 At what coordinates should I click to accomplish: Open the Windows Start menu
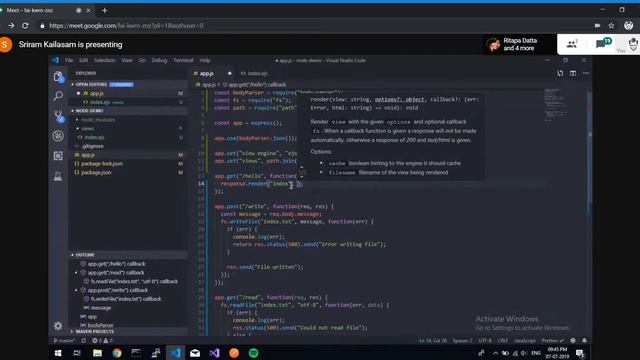click(x=58, y=353)
